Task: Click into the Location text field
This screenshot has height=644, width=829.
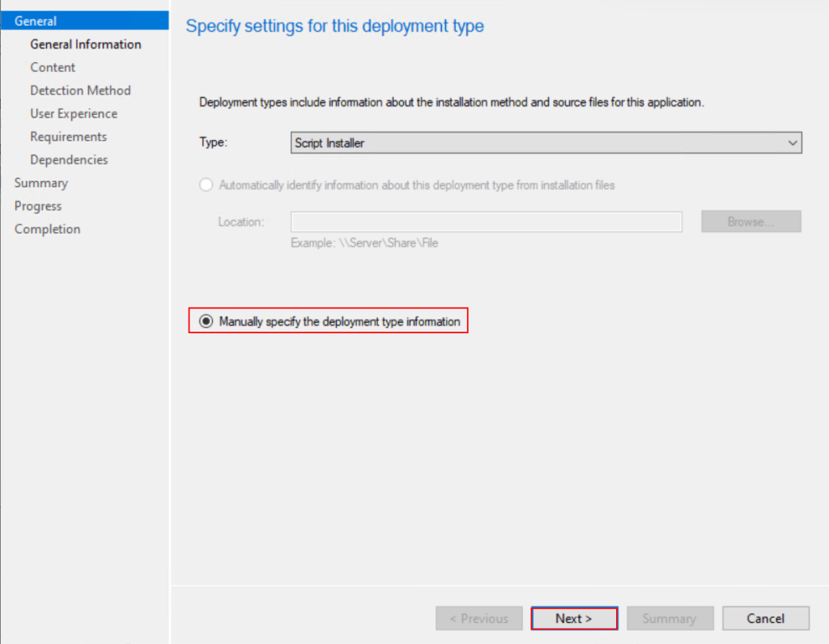Action: [x=486, y=222]
